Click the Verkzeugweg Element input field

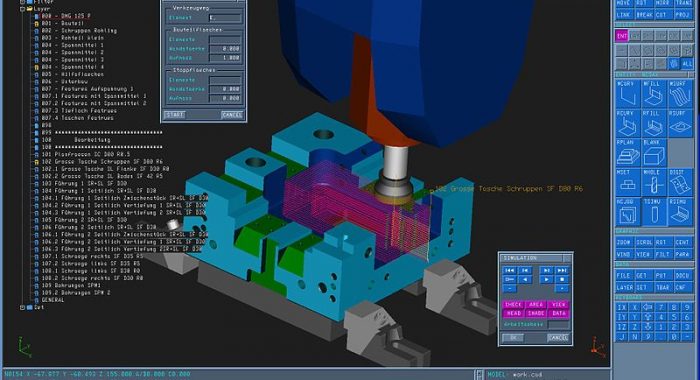pos(225,18)
